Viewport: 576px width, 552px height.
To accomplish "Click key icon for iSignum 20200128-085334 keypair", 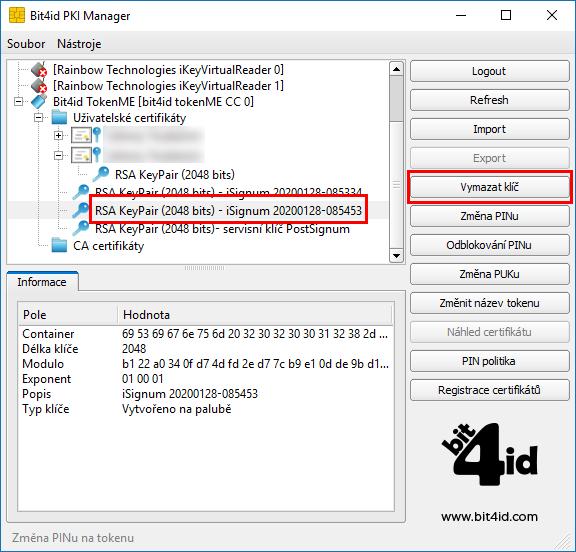I will coord(80,192).
